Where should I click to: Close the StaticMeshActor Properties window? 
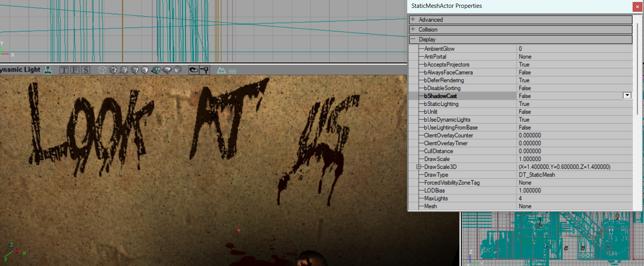tap(638, 6)
